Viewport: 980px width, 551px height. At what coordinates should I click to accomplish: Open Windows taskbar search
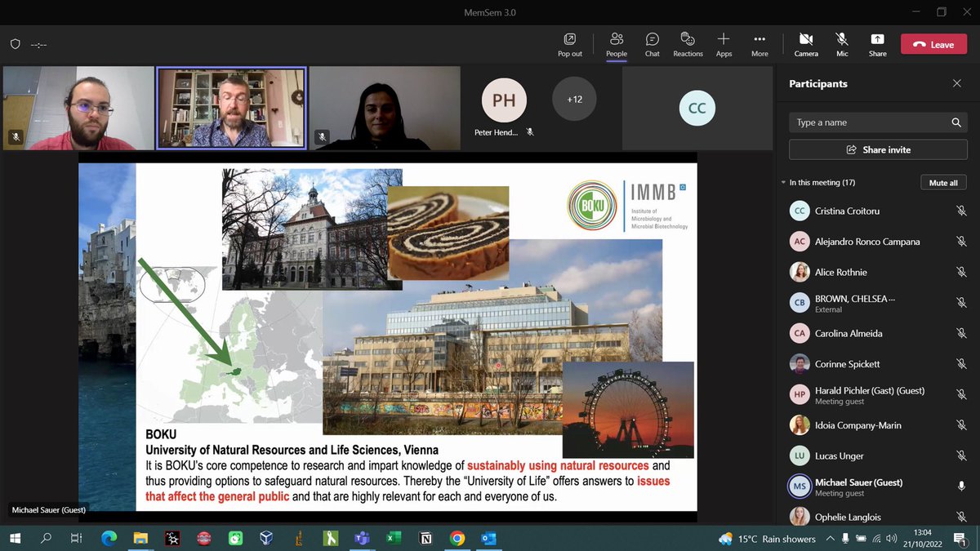click(47, 538)
